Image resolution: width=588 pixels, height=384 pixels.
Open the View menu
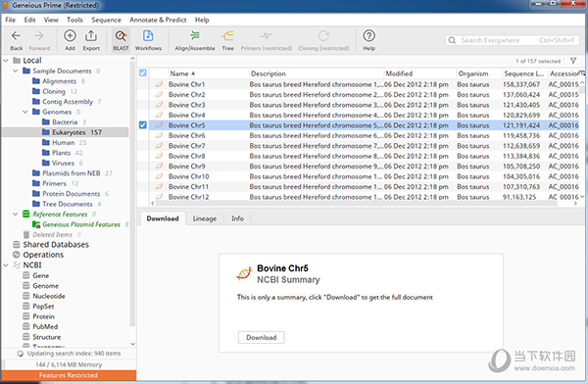click(51, 20)
